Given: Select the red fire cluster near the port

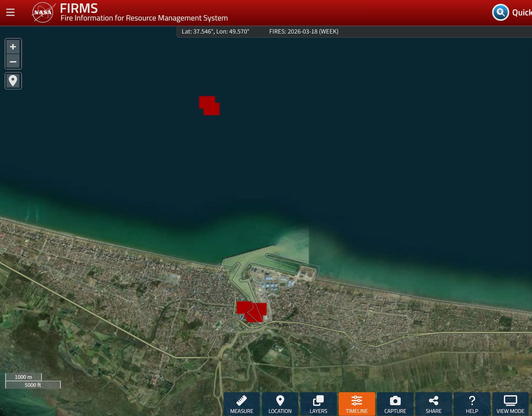Looking at the screenshot, I should (x=251, y=311).
